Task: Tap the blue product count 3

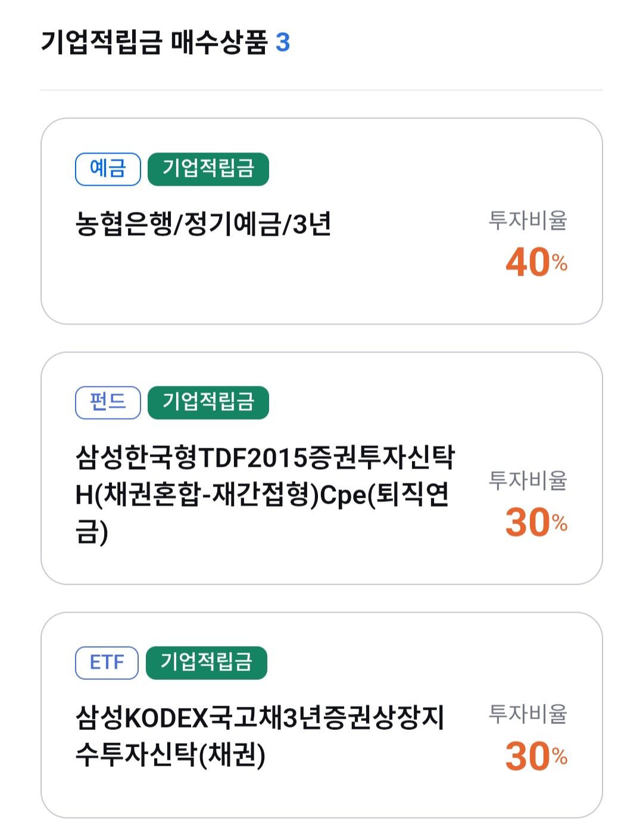Action: click(283, 43)
